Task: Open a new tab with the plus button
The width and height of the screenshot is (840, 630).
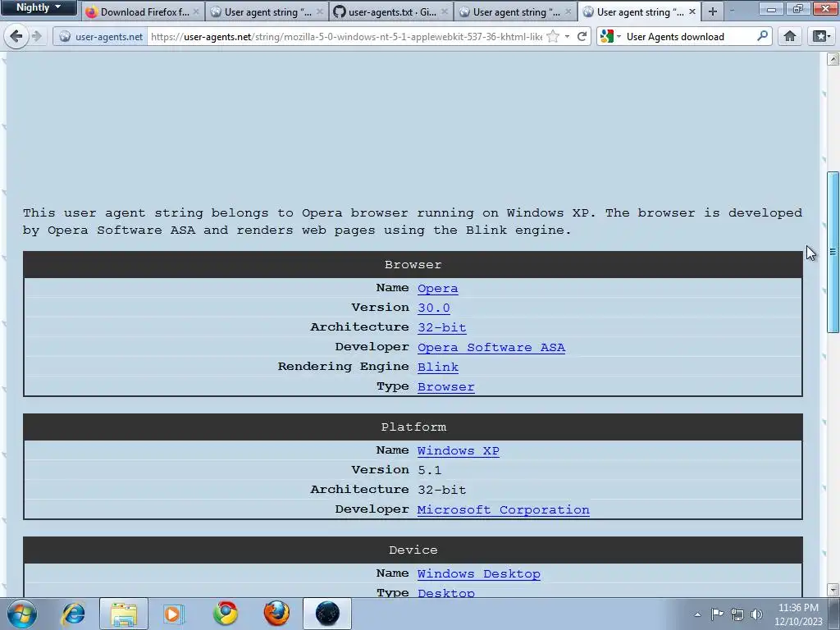Action: (x=713, y=11)
